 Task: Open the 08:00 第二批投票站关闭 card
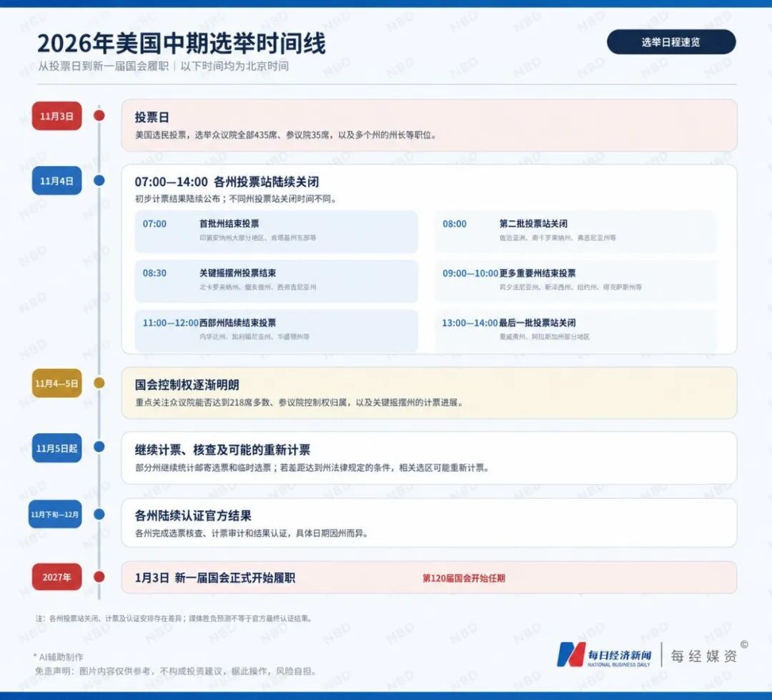576,232
